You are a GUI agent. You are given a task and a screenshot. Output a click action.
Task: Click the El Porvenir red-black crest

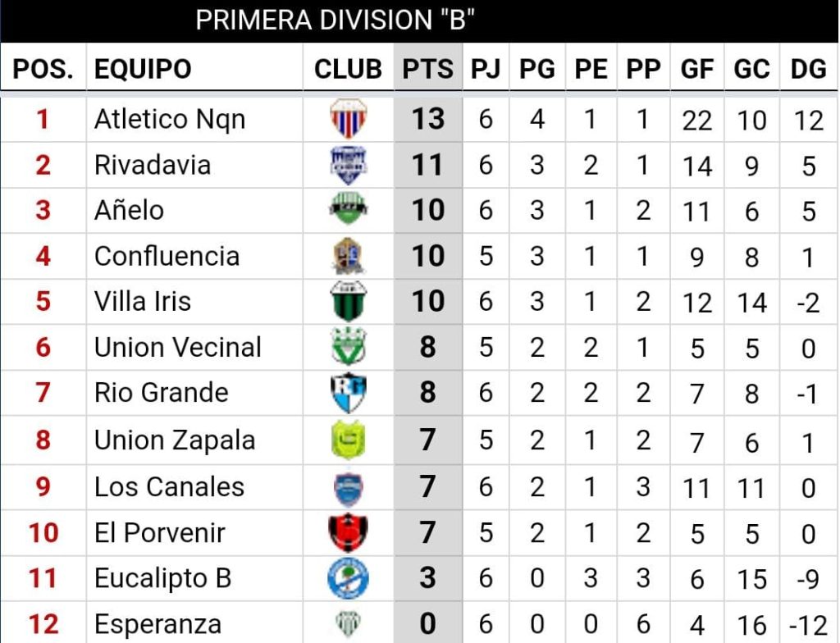point(348,532)
